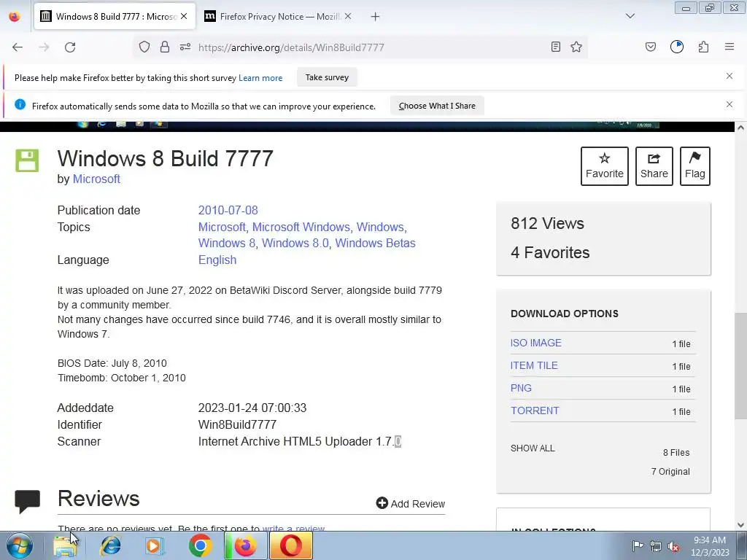Save page to Pocket
The height and width of the screenshot is (560, 747).
pyautogui.click(x=651, y=47)
